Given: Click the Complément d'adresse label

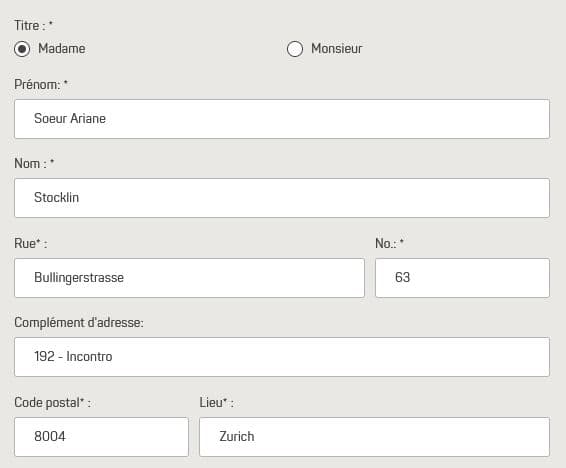Looking at the screenshot, I should 79,323.
